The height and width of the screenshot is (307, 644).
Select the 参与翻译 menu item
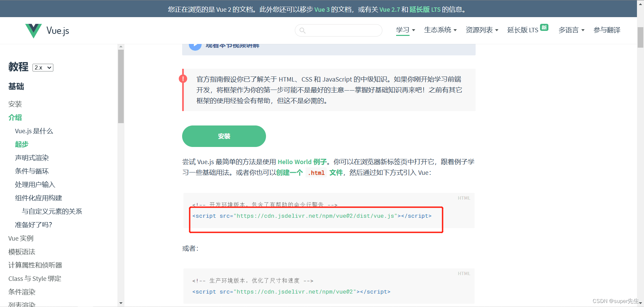point(606,30)
